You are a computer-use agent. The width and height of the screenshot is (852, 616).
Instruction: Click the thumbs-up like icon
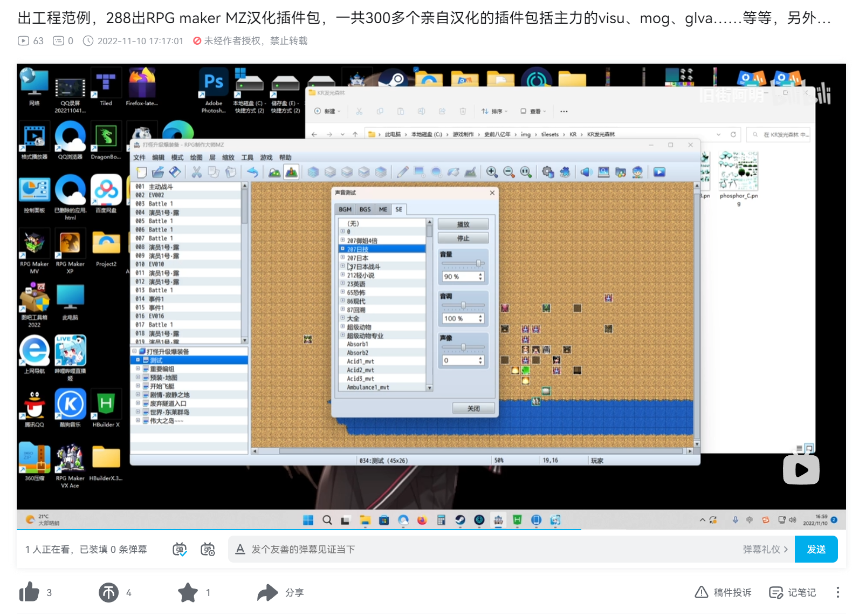29,592
